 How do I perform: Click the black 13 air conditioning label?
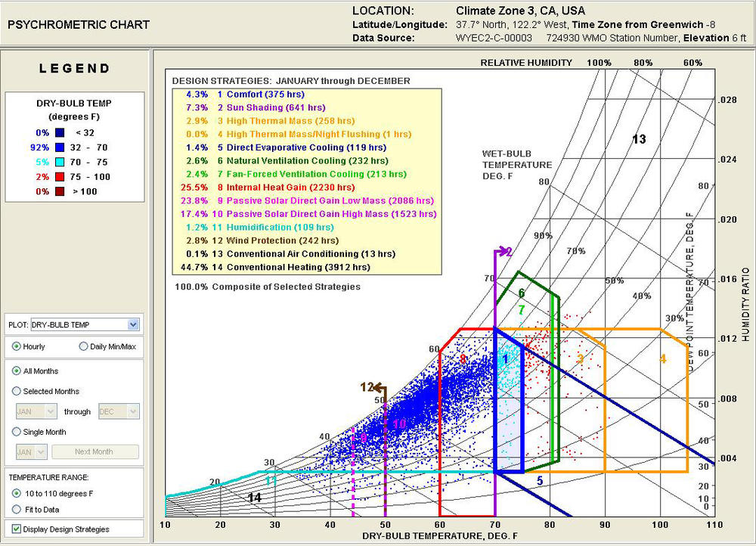(x=639, y=139)
